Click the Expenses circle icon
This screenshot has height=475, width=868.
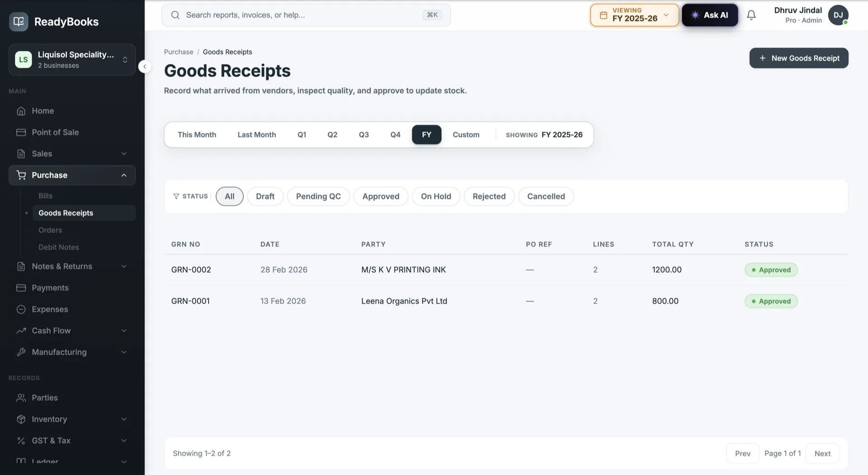pos(21,309)
